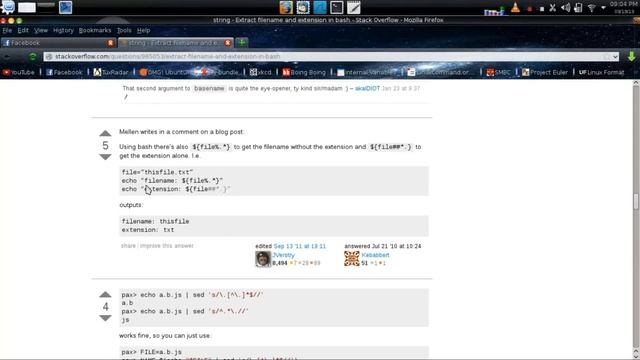Screen dimensions: 640x360
Task: Reload the page with the green refresh icon
Action: pyautogui.click(x=33, y=57)
